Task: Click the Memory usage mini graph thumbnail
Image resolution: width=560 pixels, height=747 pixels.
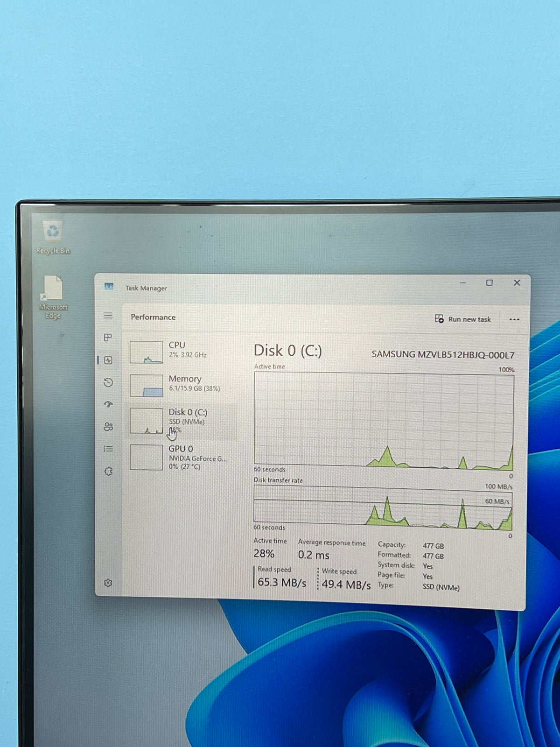Action: click(x=147, y=386)
